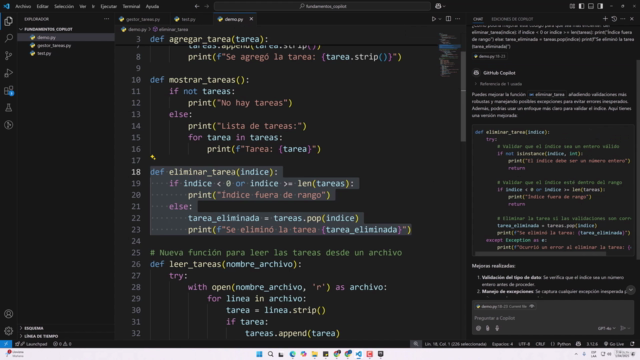This screenshot has height=360, width=640.
Task: Toggle primary side bar visibility
Action: 581,6
